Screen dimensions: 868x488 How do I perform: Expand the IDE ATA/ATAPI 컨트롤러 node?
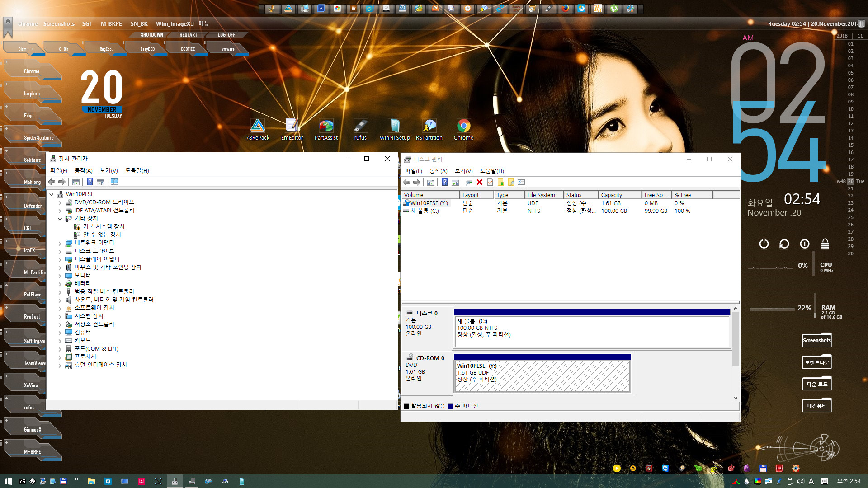60,211
